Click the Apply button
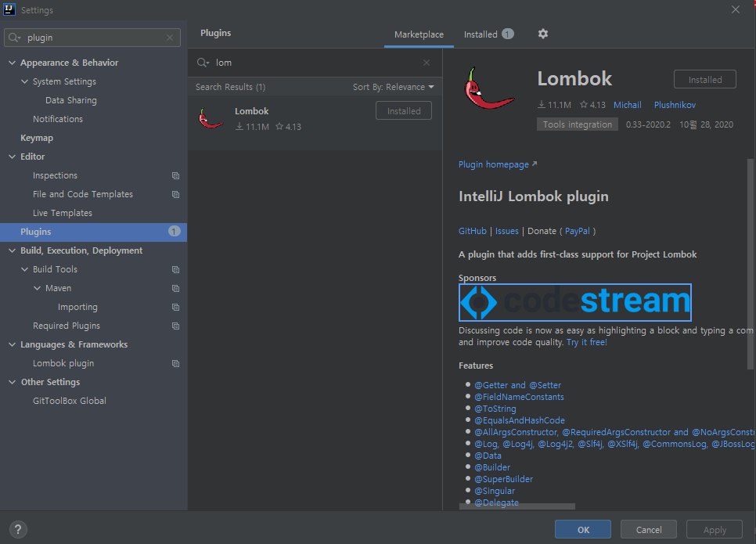Viewport: 756px width, 544px height. tap(714, 530)
